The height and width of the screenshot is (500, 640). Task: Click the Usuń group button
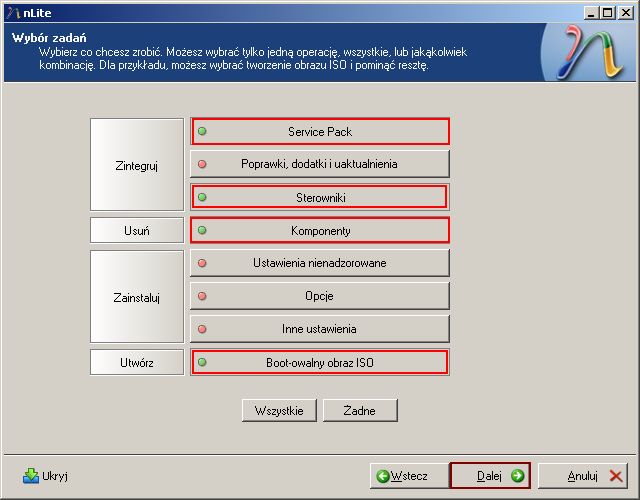(x=137, y=231)
